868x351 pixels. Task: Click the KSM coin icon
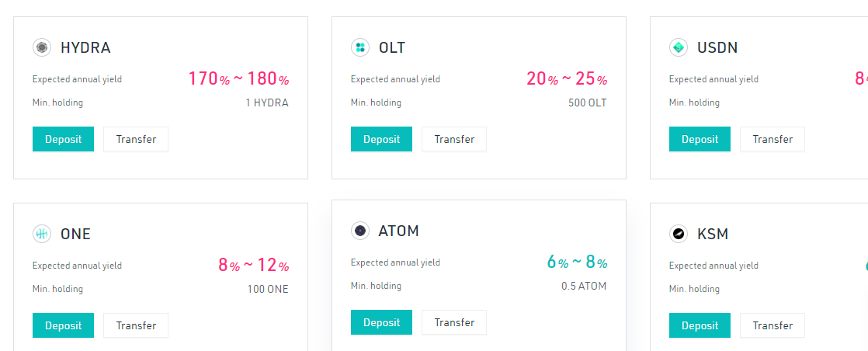tap(679, 234)
